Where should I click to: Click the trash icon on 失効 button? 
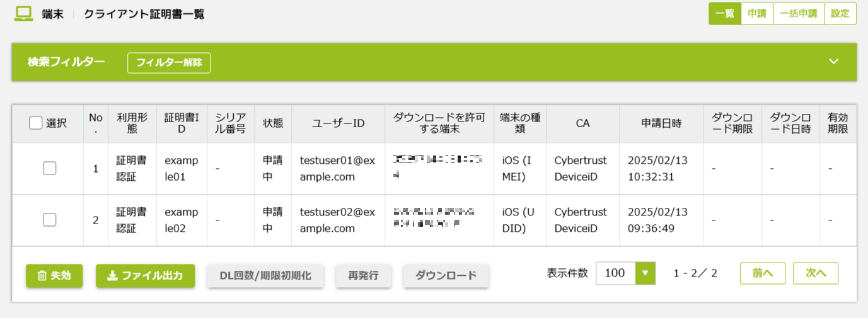click(x=42, y=276)
